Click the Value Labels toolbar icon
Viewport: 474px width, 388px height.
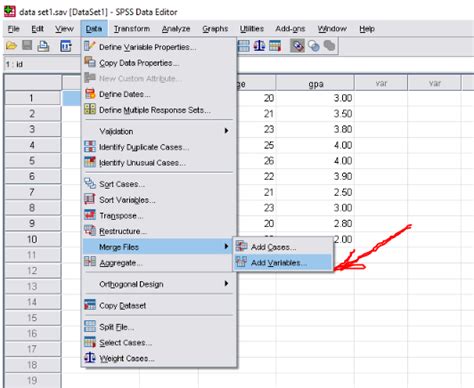pyautogui.click(x=297, y=46)
